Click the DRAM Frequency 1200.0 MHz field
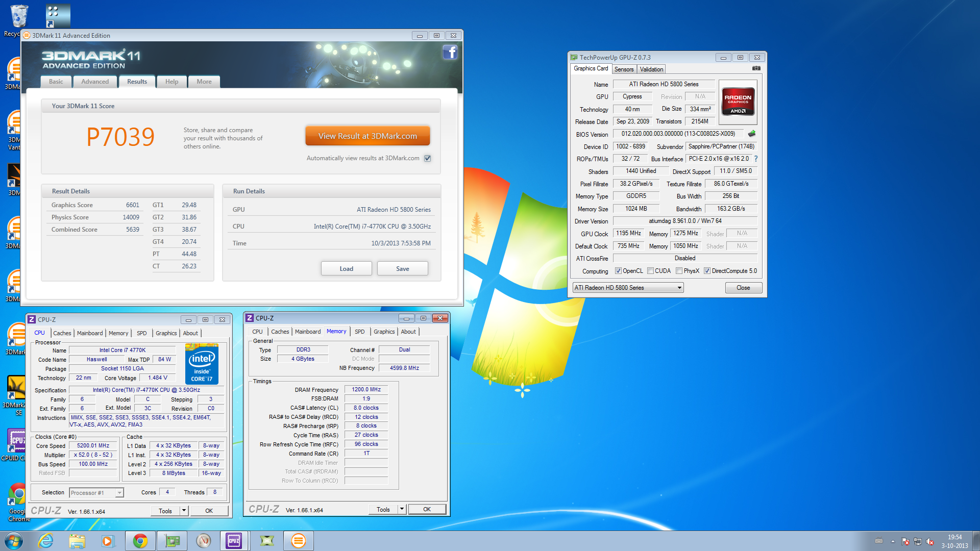The width and height of the screenshot is (980, 551). [x=366, y=389]
